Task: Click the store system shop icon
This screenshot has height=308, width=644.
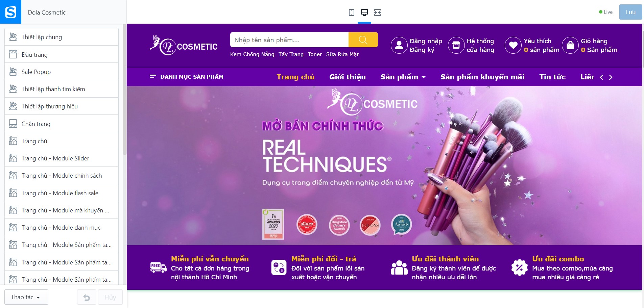Action: click(x=456, y=45)
